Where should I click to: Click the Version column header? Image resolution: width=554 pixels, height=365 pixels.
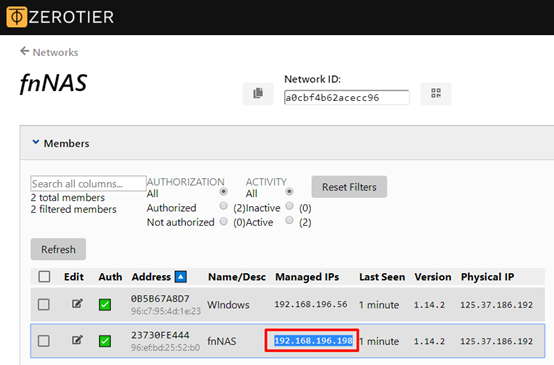click(433, 277)
